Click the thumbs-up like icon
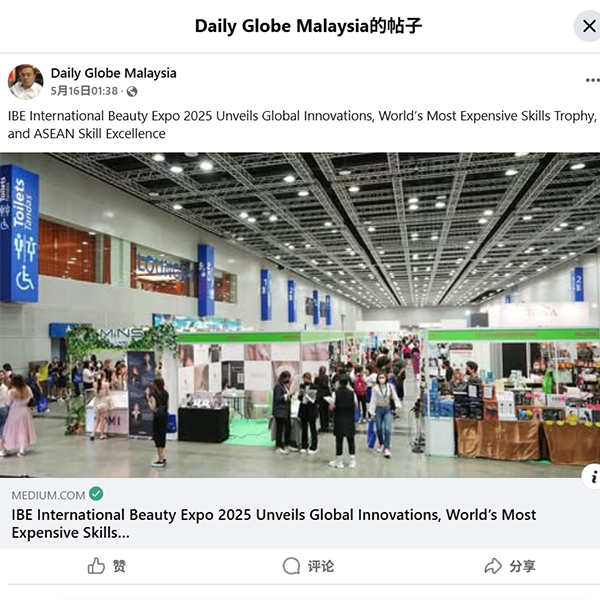Image resolution: width=600 pixels, height=600 pixels. tap(96, 566)
